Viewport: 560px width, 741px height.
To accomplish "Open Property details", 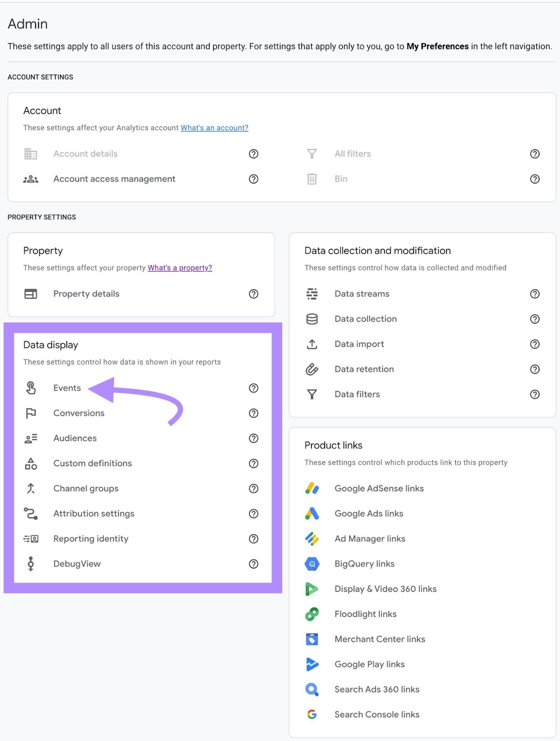I will [86, 294].
